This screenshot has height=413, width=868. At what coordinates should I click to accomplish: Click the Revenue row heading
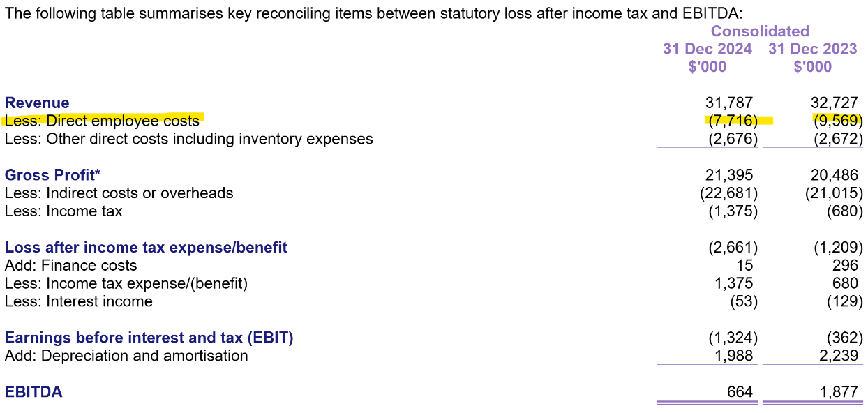(x=37, y=103)
